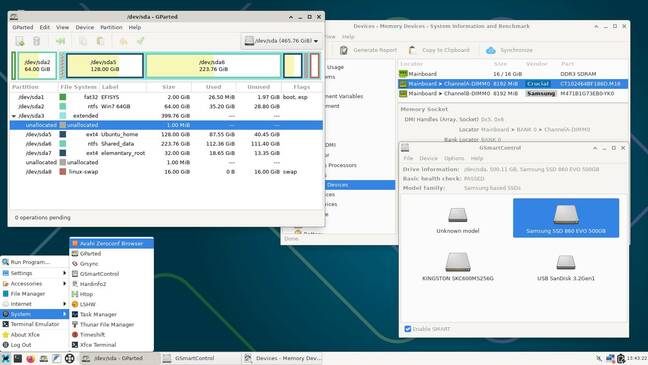Select the /dev/sda7 elementary_root row
The width and height of the screenshot is (648, 365).
pos(166,153)
